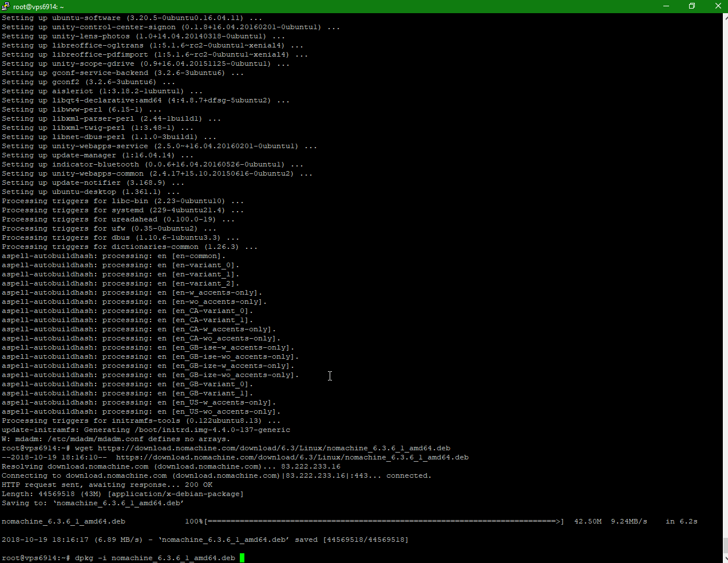Click the scrollbar down arrow
Image resolution: width=728 pixels, height=563 pixels.
coord(725,558)
